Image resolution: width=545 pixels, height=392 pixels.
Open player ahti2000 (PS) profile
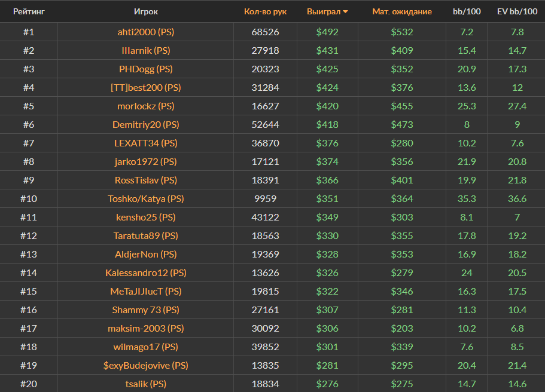146,32
